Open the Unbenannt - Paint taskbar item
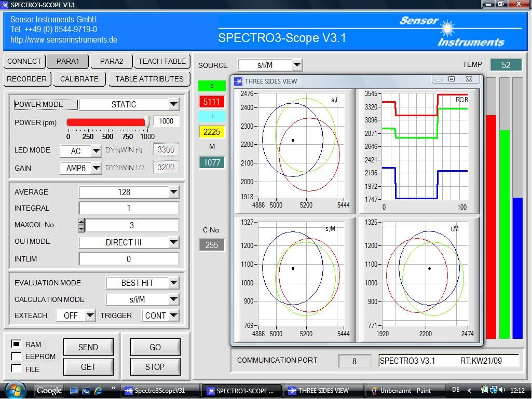The image size is (532, 399). (x=405, y=391)
